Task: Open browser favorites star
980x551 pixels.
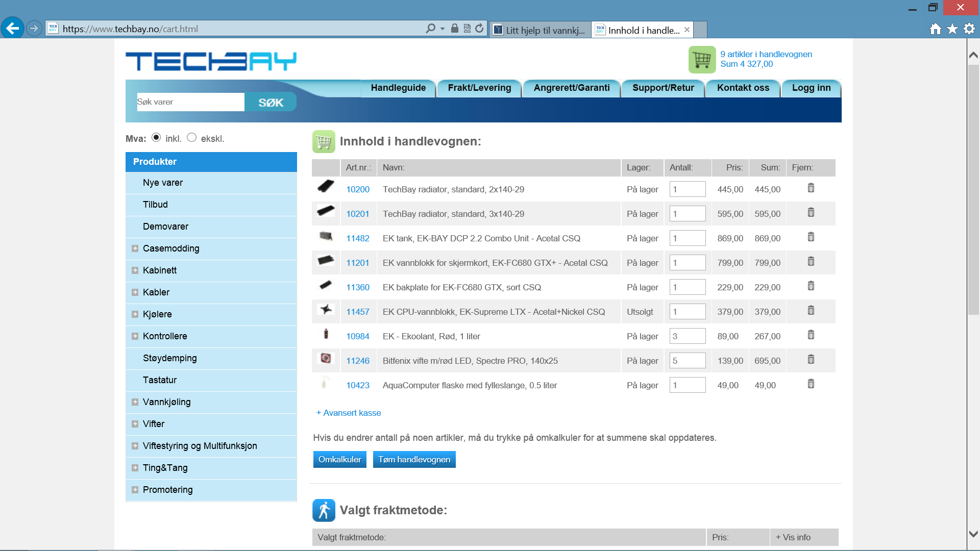Action: 952,29
